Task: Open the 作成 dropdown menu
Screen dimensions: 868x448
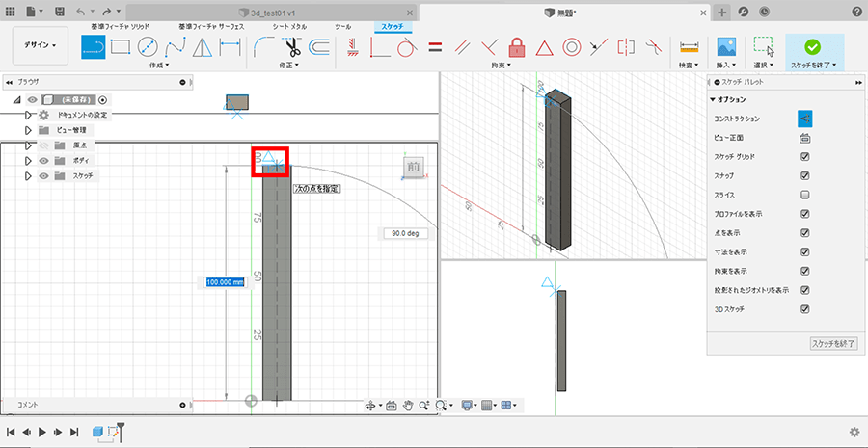Action: (158, 66)
